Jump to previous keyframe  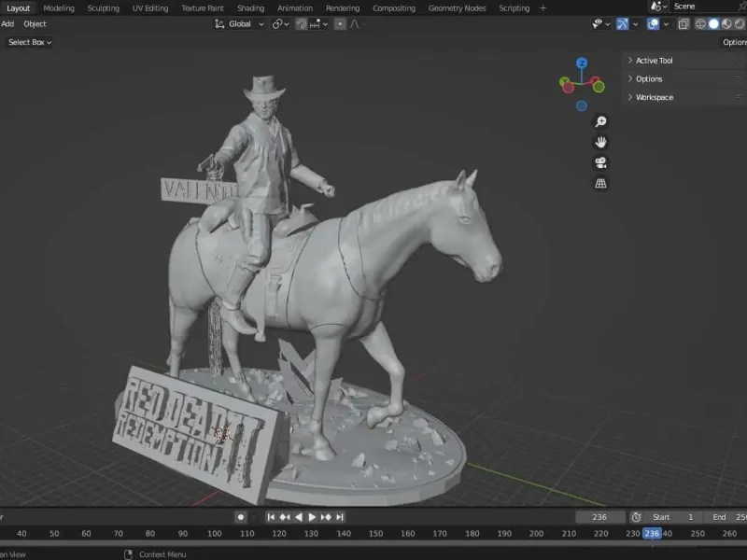[x=285, y=517]
